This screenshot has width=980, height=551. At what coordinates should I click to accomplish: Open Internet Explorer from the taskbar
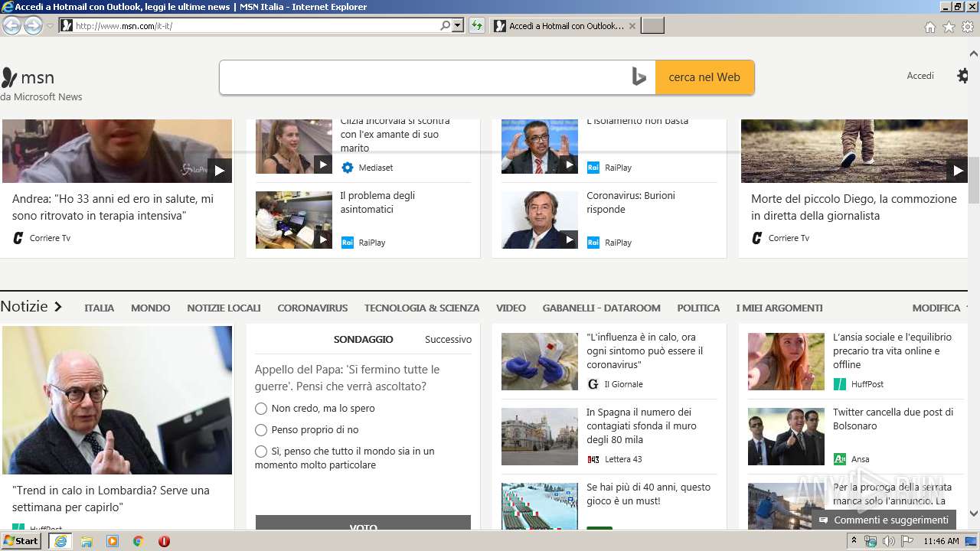(60, 541)
